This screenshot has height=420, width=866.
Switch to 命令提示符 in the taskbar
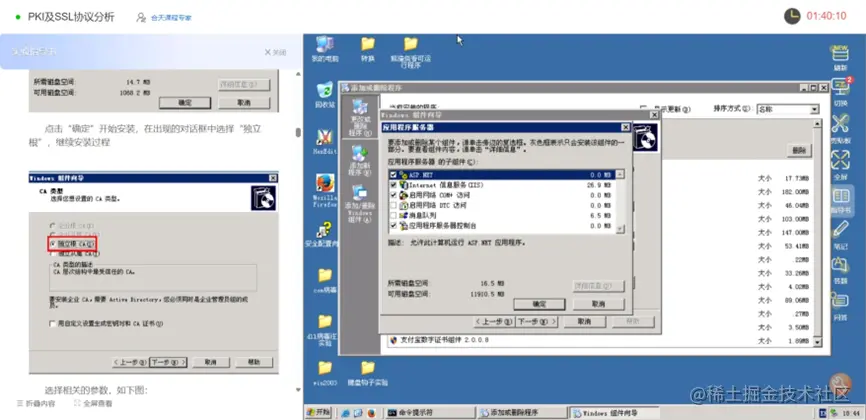429,412
